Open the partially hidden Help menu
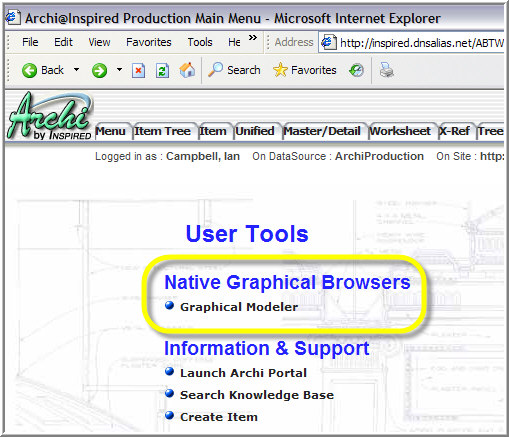 click(234, 42)
